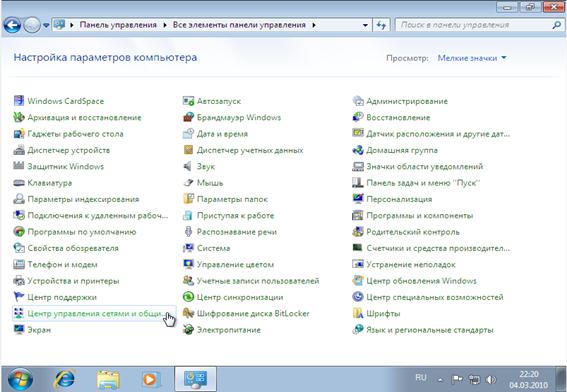Open Центр управления сетями link
Viewport: 567px width, 392px height.
(x=94, y=314)
